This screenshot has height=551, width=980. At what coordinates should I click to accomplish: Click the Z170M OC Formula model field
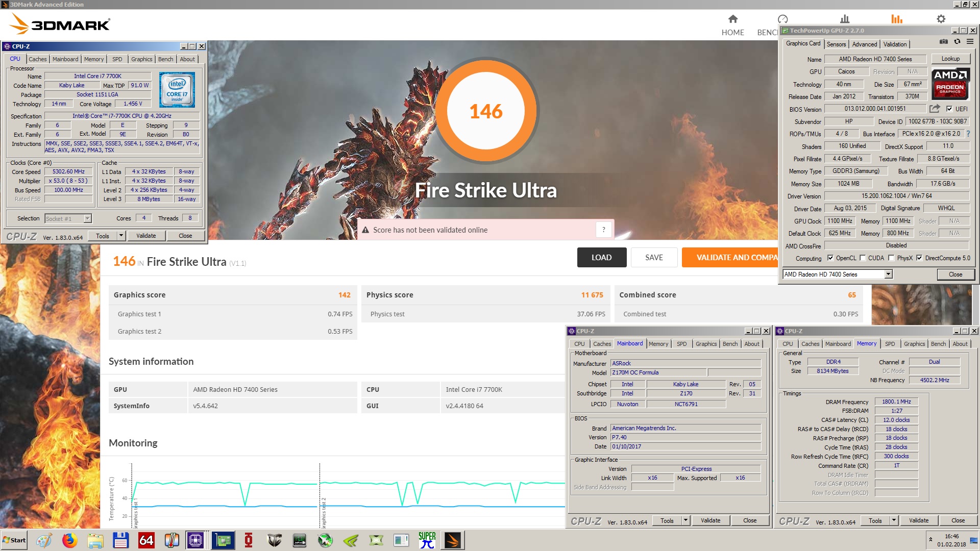pos(658,372)
